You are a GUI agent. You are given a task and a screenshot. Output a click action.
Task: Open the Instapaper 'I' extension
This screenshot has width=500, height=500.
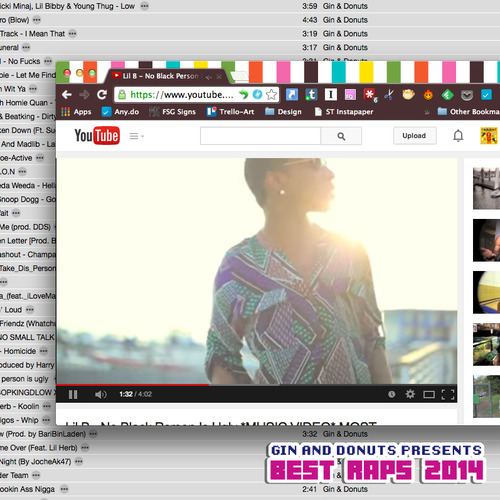click(x=331, y=95)
